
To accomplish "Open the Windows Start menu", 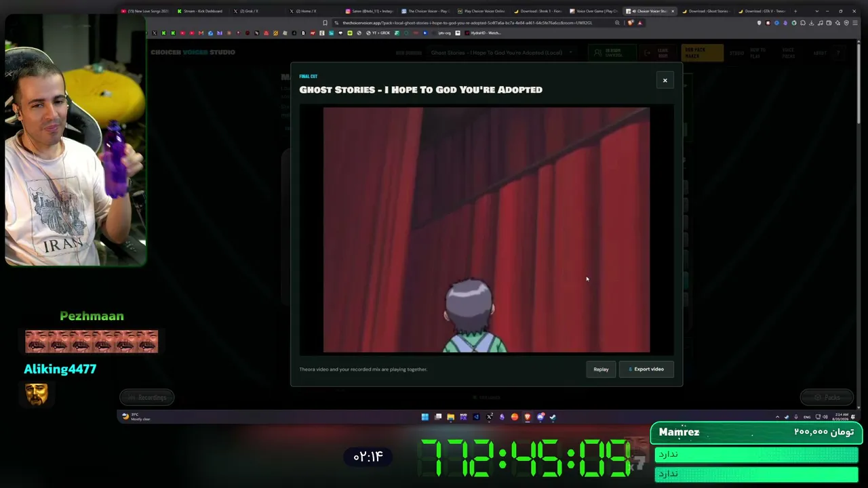I will (x=425, y=417).
